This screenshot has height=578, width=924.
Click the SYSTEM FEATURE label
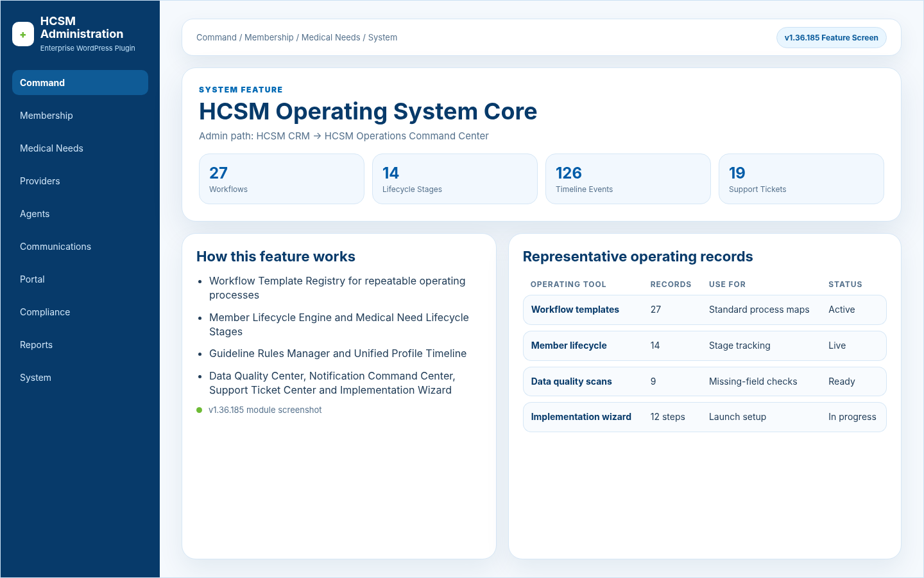(x=241, y=90)
